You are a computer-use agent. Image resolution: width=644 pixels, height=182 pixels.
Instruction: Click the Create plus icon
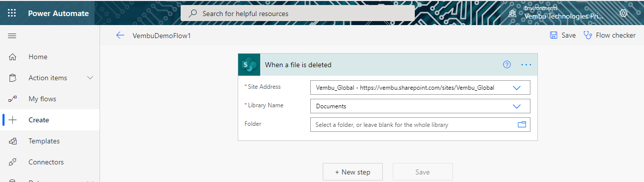13,120
